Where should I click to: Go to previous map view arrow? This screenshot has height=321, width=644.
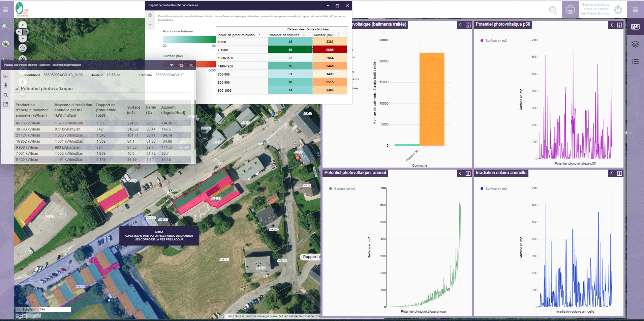(19, 32)
